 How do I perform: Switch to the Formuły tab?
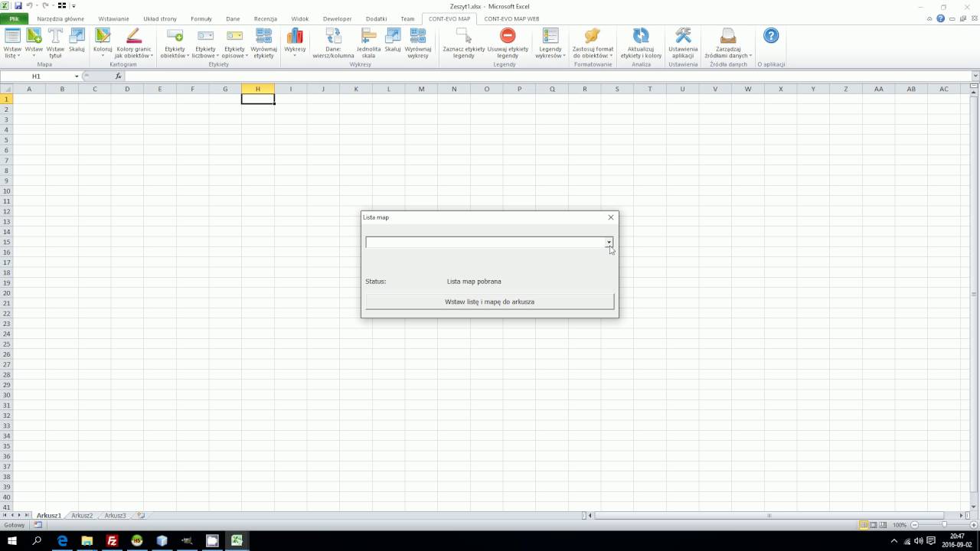201,18
